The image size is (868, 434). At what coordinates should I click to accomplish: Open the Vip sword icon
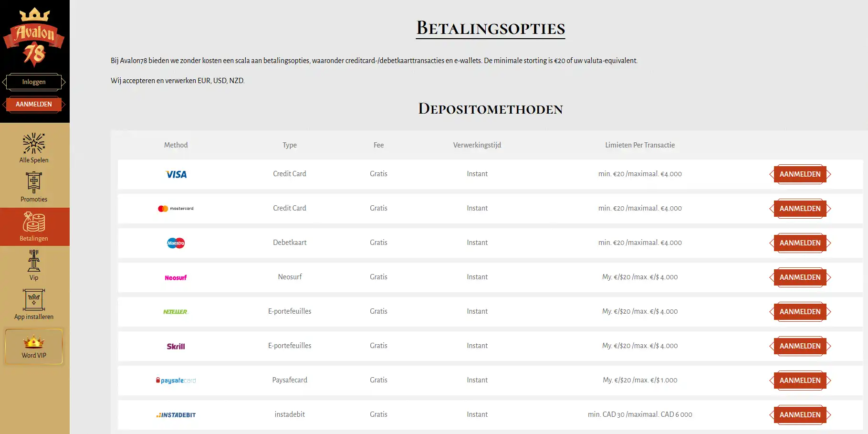[34, 261]
